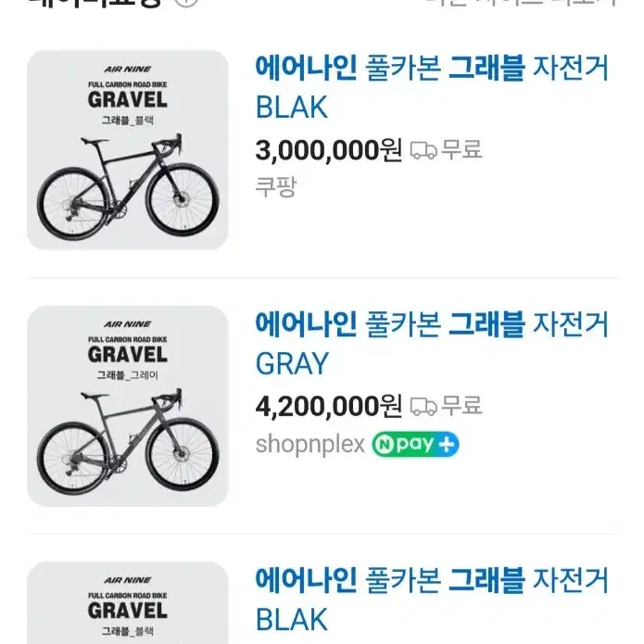Open the first 에어나인 BLAK listing title
The image size is (644, 644).
tap(431, 87)
